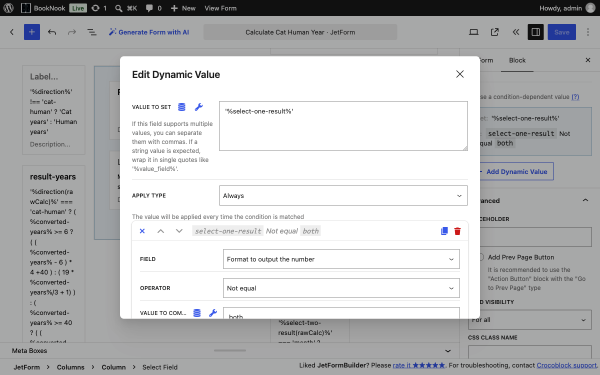Open the New content menu
The height and width of the screenshot is (375, 600).
[183, 8]
